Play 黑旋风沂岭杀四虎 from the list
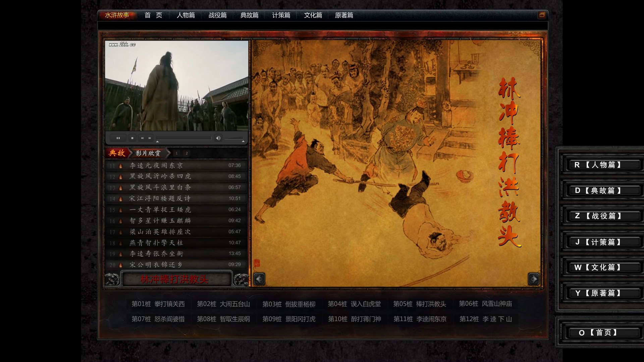 pyautogui.click(x=176, y=176)
